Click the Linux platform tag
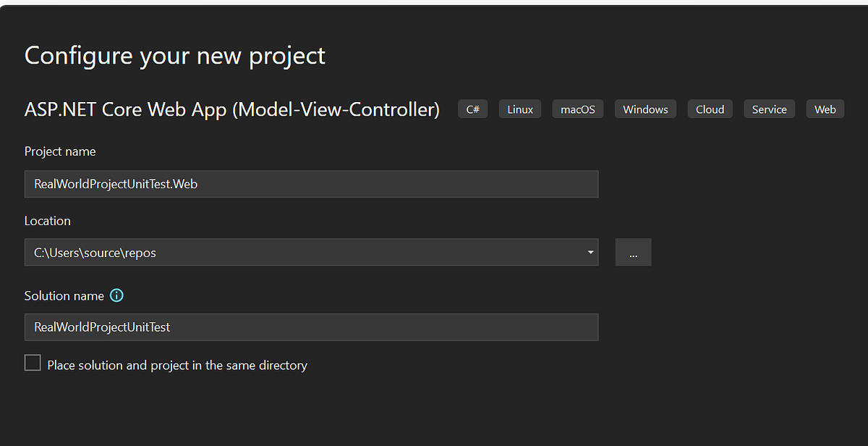868x446 pixels. [519, 109]
